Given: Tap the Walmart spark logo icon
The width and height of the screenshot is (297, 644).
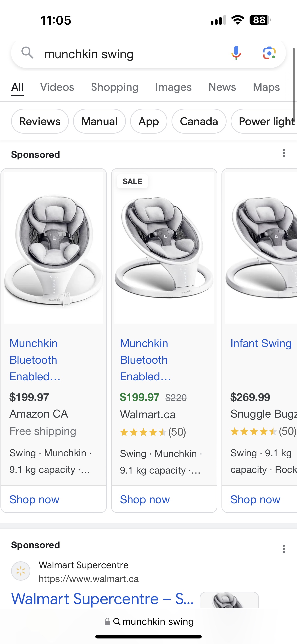Looking at the screenshot, I should 21,571.
